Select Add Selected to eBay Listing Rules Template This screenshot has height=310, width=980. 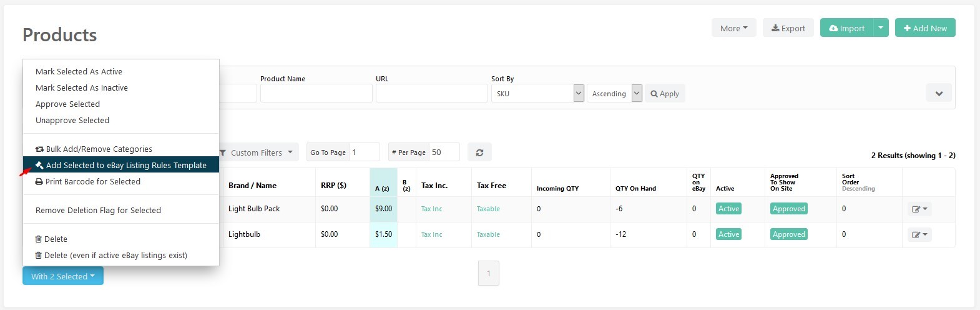click(125, 166)
